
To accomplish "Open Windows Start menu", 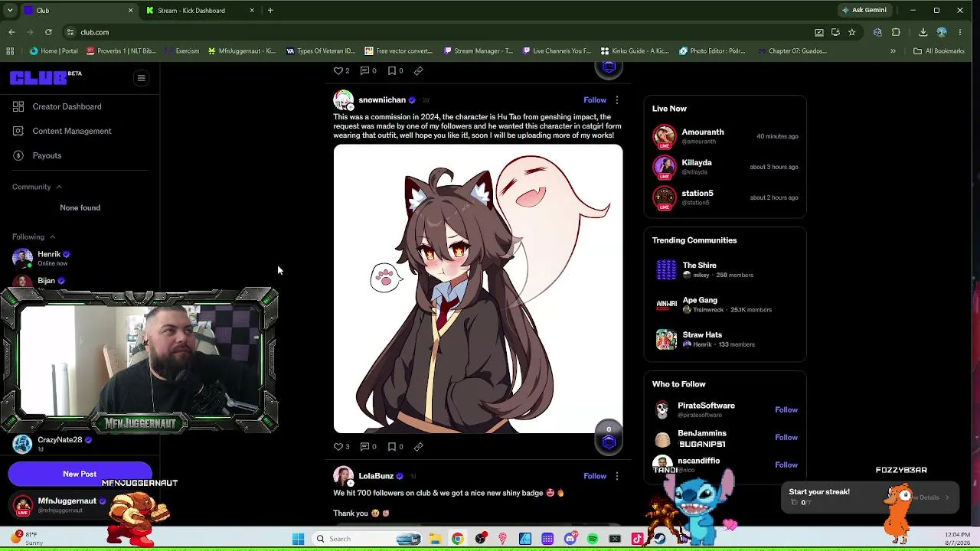I will tap(298, 539).
